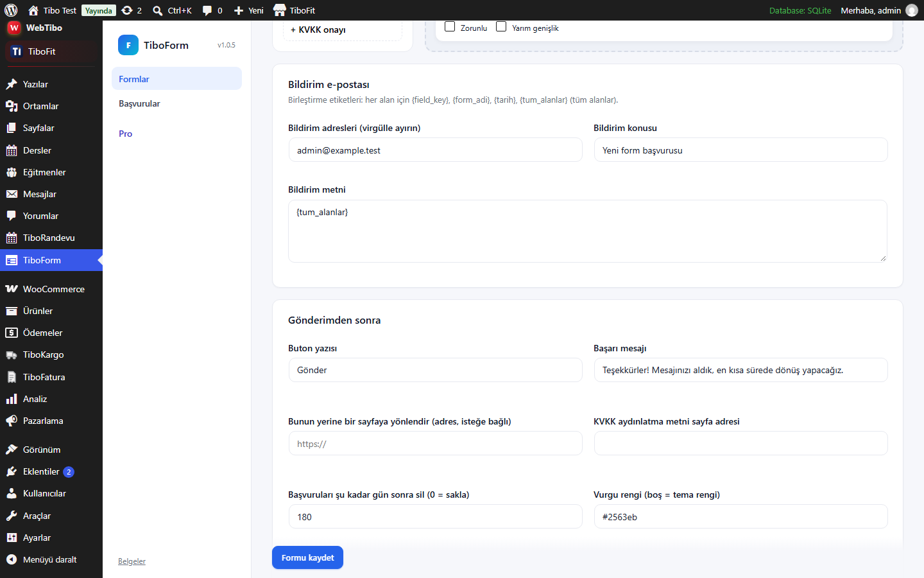Viewport: 924px width, 578px height.
Task: Click the KVKK aydınlatma metni address field
Action: coord(740,443)
